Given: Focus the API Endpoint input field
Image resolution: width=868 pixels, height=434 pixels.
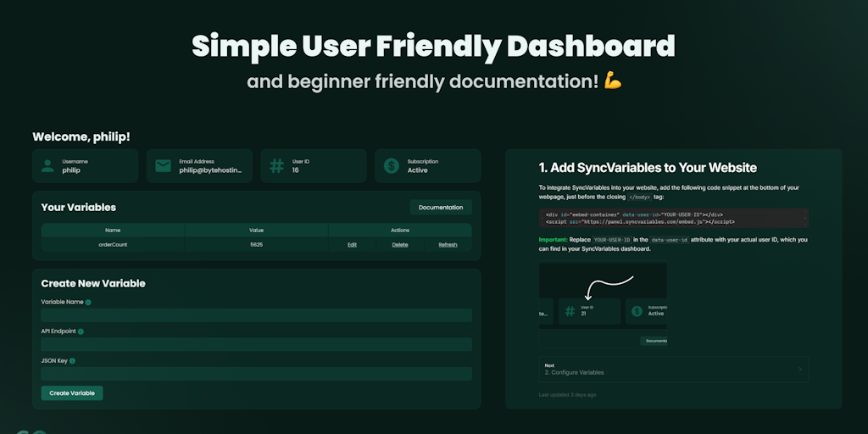Looking at the screenshot, I should click(x=256, y=344).
